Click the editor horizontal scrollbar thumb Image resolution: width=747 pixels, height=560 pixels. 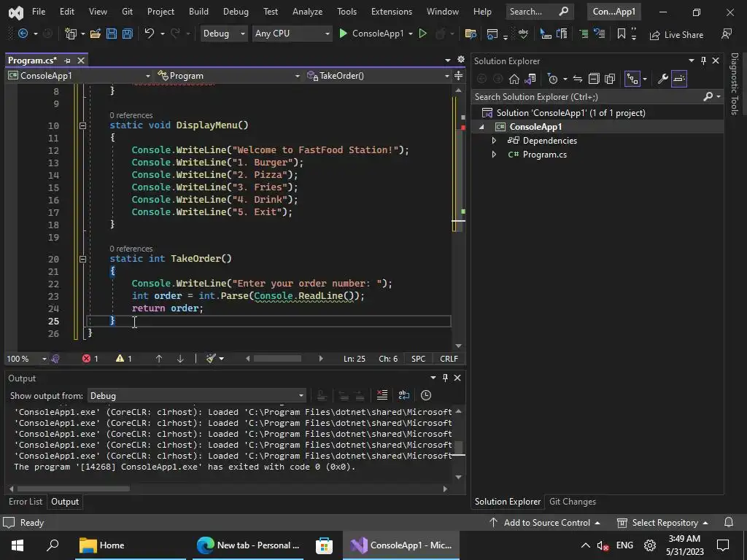277,359
